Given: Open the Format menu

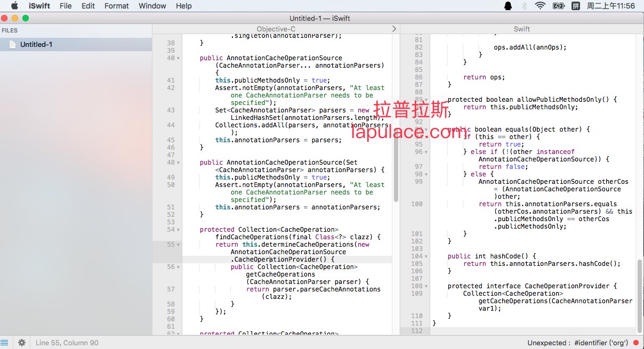Looking at the screenshot, I should pos(116,6).
